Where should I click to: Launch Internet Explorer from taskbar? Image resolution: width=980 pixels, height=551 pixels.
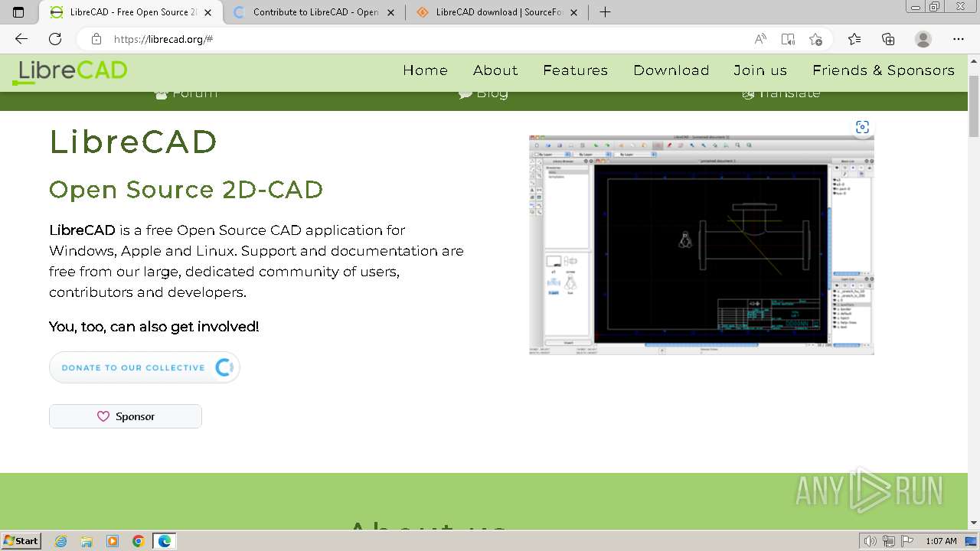(x=60, y=541)
